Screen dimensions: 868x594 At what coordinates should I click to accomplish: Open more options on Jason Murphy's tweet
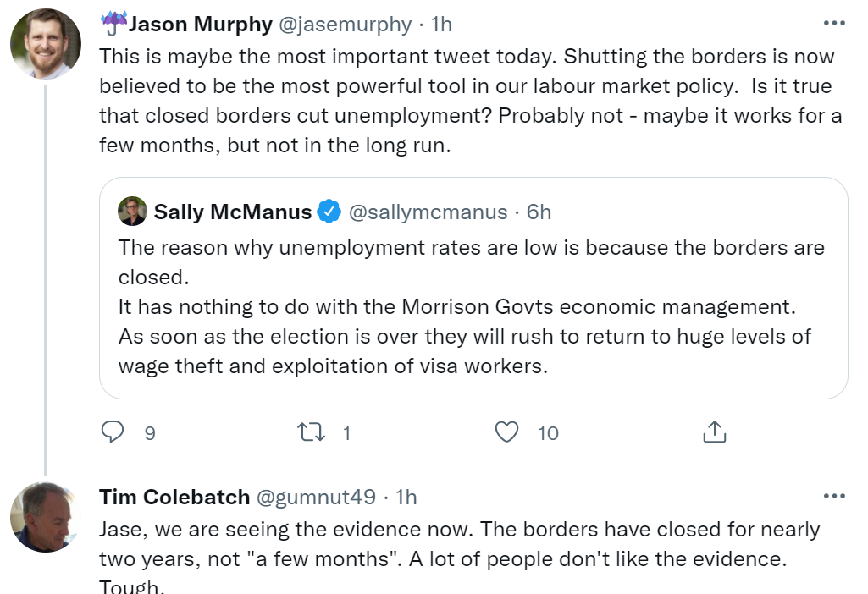[x=834, y=23]
